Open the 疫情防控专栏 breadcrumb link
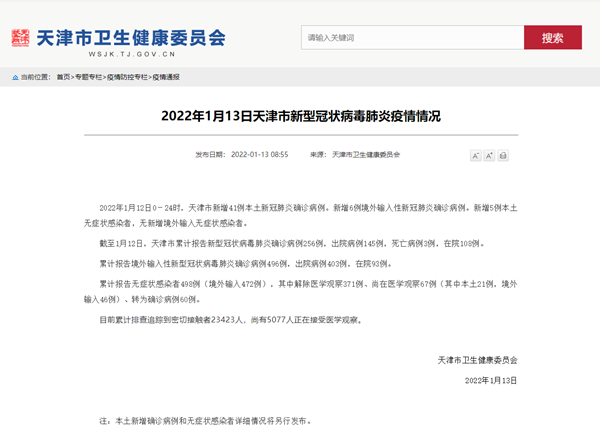Screen dimensions: 600x435 tap(127, 76)
